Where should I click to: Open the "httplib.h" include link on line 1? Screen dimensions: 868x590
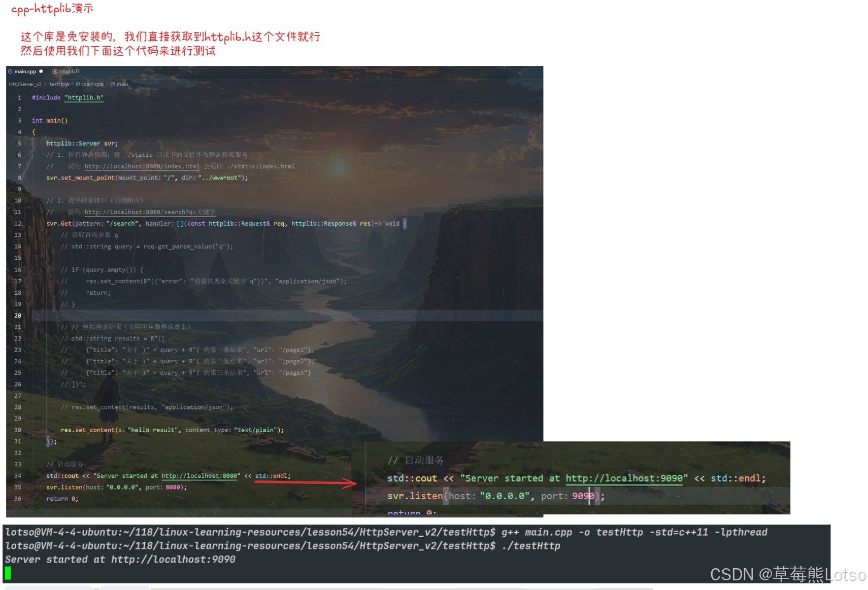[x=84, y=98]
